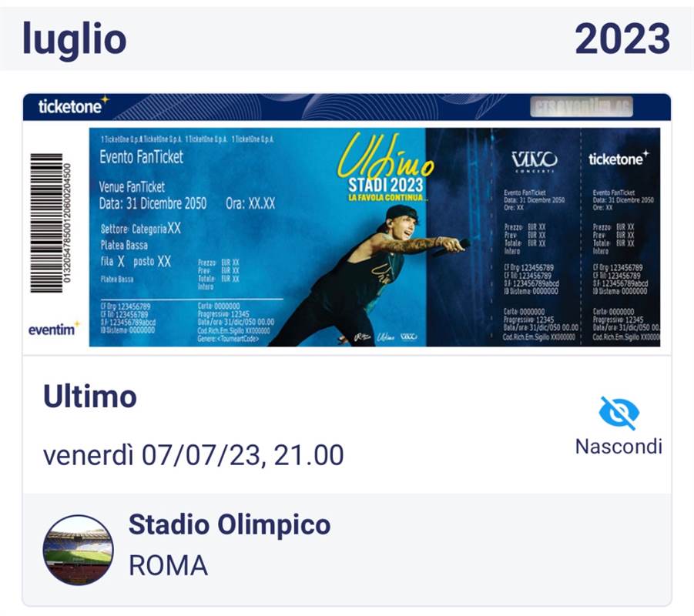
Task: Click Evento FanTicket text on ticket
Action: tap(141, 157)
